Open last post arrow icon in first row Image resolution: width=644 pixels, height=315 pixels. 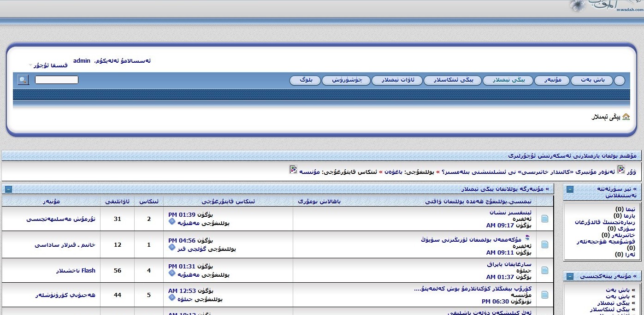coord(172,222)
